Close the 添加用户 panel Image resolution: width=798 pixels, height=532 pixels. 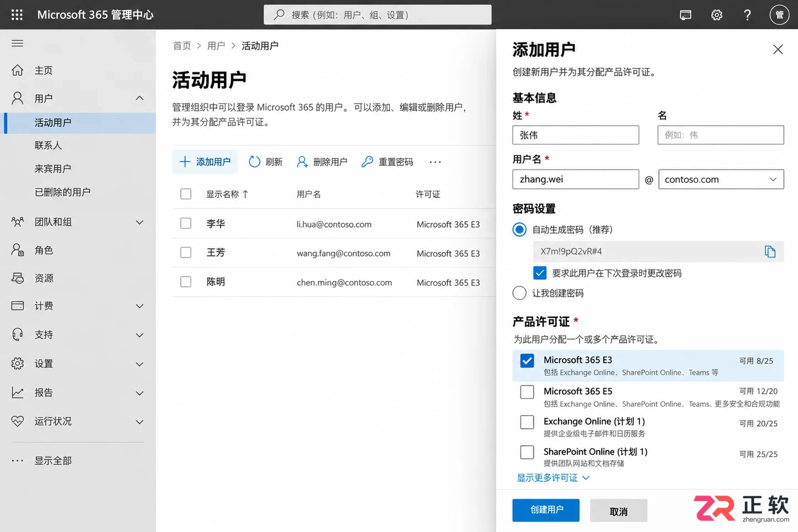[x=778, y=49]
